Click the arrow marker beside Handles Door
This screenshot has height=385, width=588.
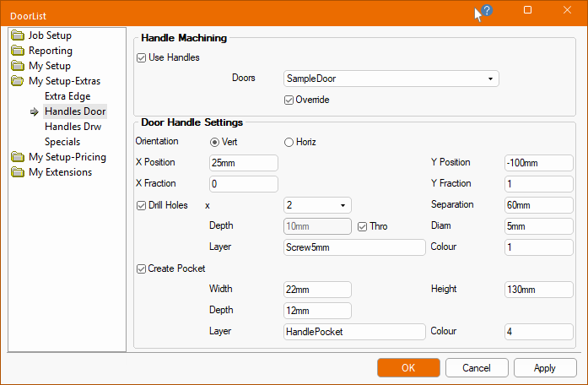(35, 111)
